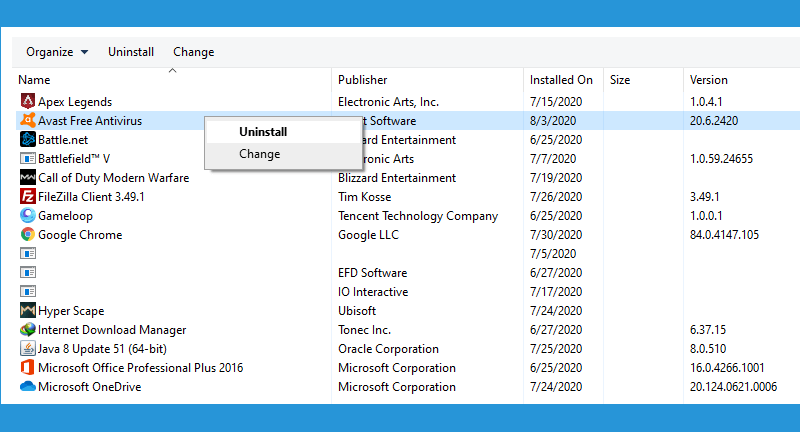Click the Avast Free Antivirus icon

pyautogui.click(x=28, y=120)
